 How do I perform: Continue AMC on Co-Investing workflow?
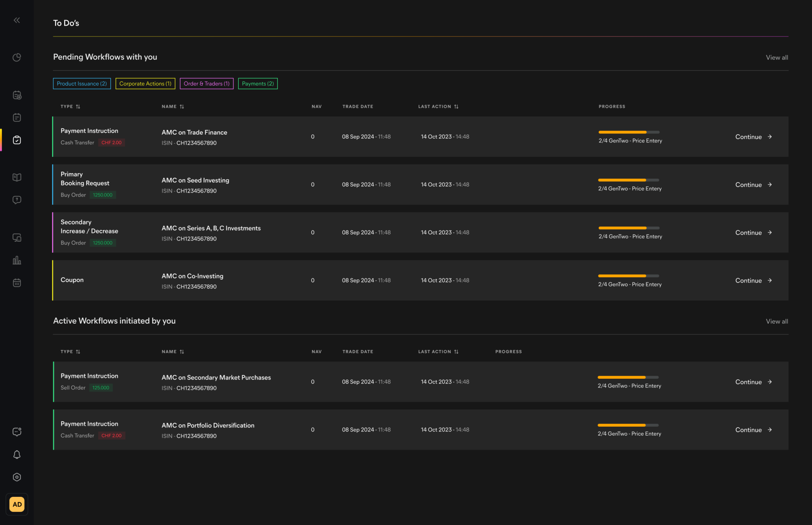coord(753,281)
